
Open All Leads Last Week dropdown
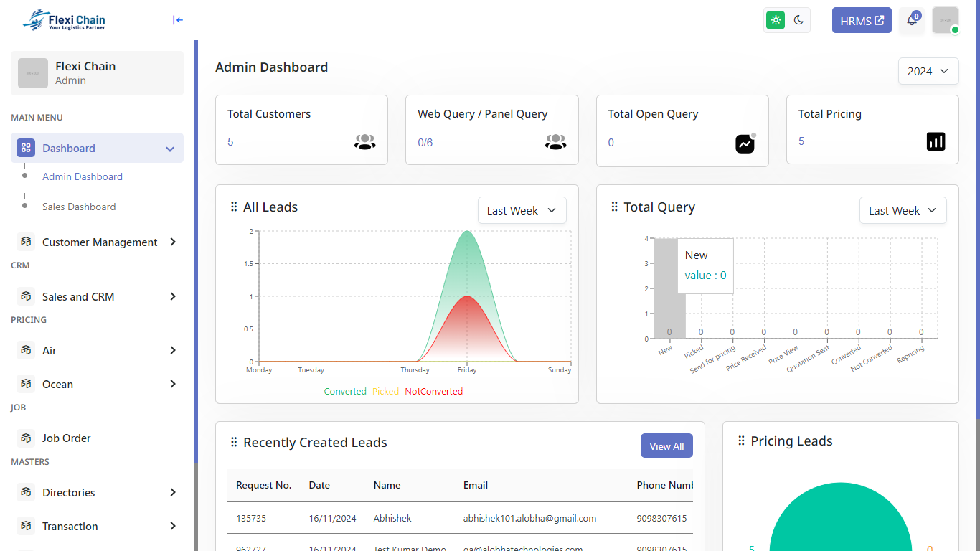(x=522, y=210)
